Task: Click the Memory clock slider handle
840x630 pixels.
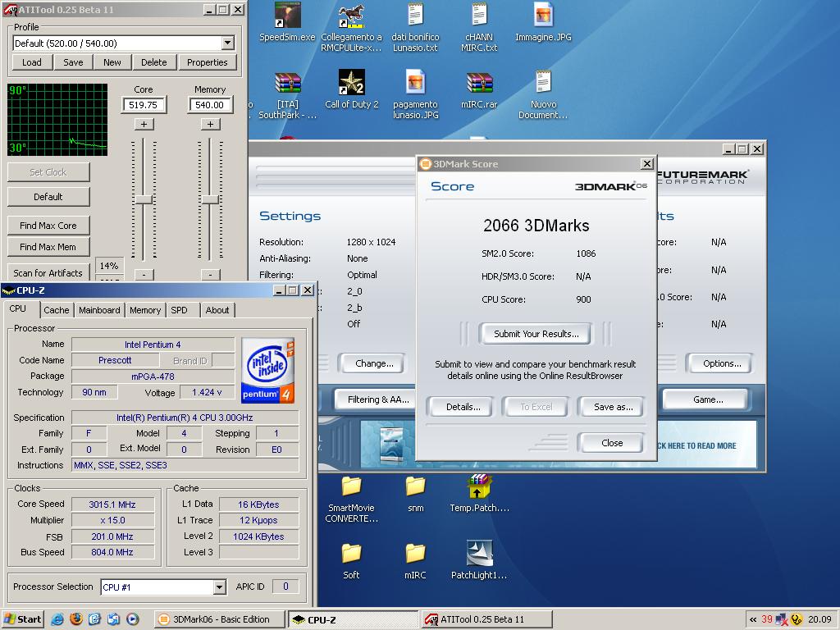Action: pos(210,200)
